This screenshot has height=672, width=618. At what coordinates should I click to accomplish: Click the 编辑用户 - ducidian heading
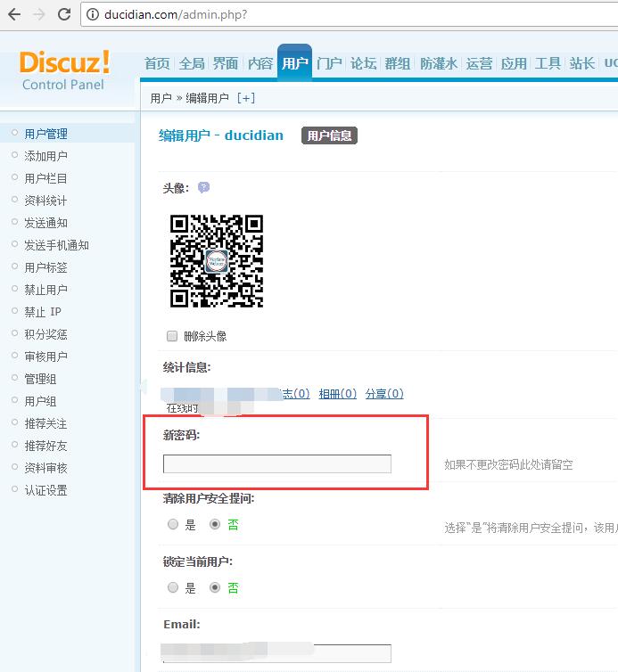221,135
